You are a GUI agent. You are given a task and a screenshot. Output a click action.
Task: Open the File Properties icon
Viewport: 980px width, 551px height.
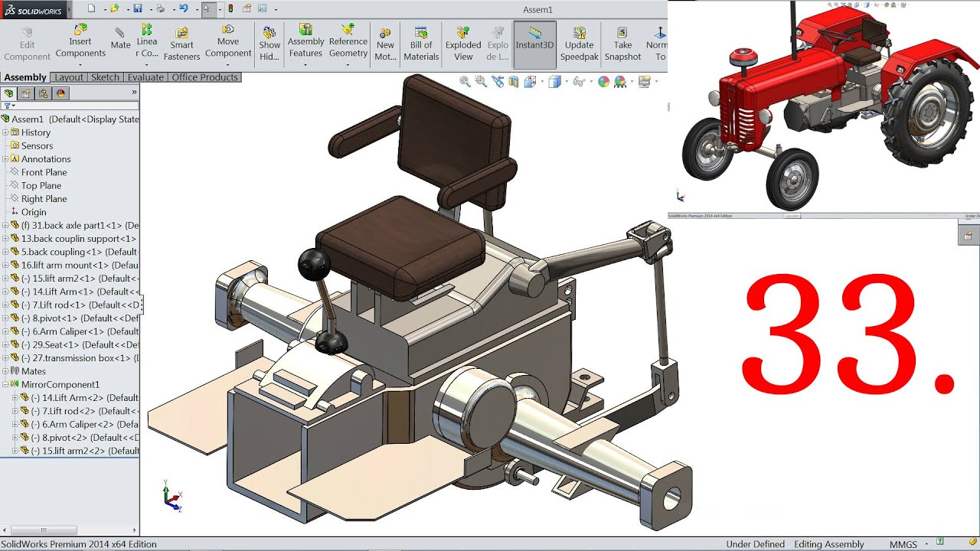246,9
